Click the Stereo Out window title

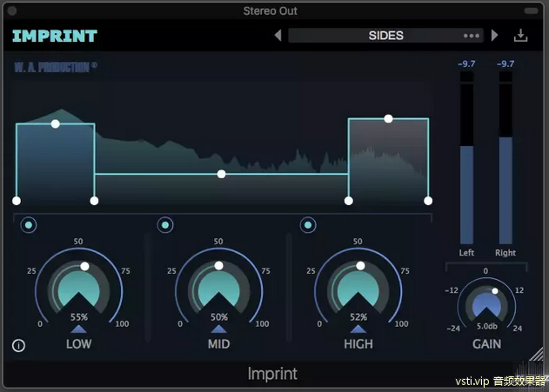[270, 11]
